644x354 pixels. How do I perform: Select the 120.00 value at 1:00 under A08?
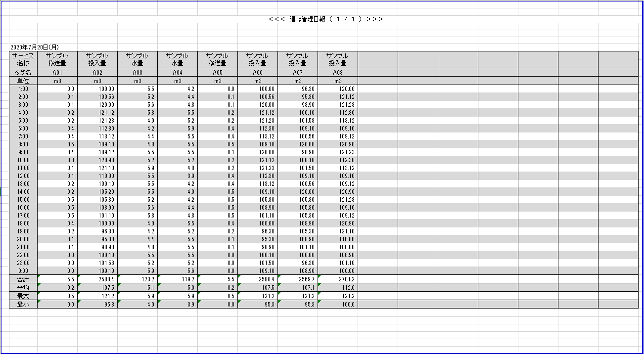[x=338, y=89]
